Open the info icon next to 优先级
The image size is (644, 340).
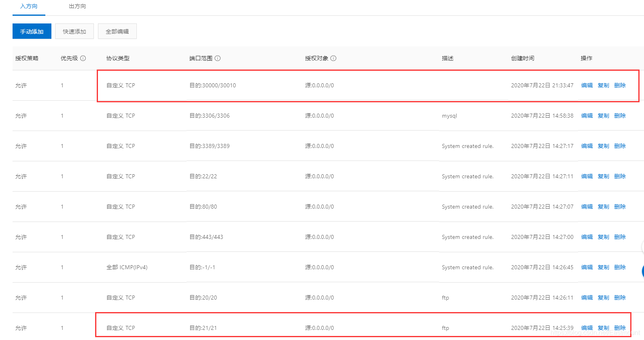point(83,58)
